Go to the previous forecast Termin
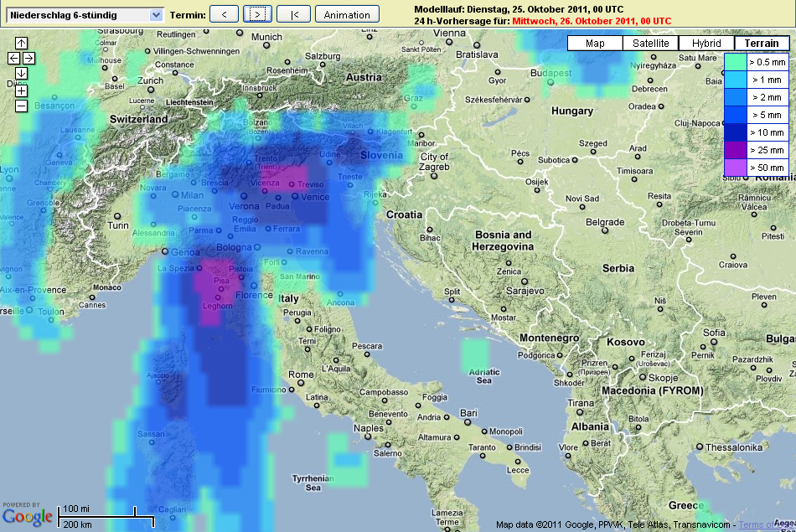Image resolution: width=796 pixels, height=532 pixels. click(x=224, y=14)
